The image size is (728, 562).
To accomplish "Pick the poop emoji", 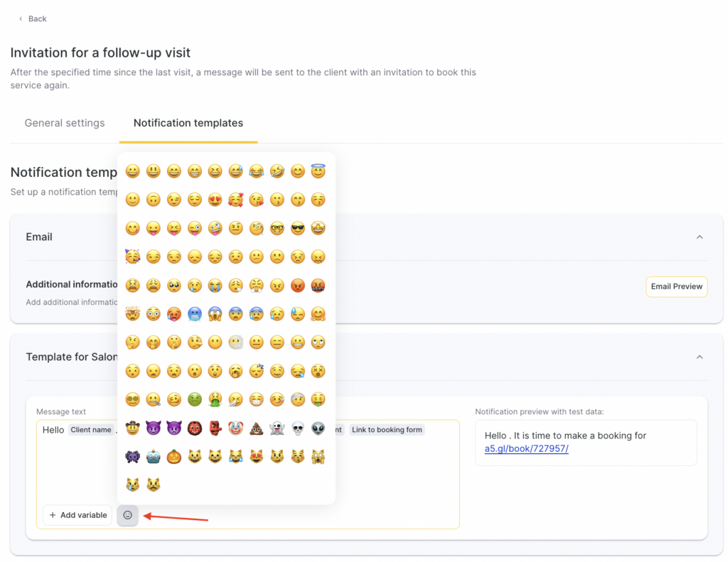I will (257, 428).
